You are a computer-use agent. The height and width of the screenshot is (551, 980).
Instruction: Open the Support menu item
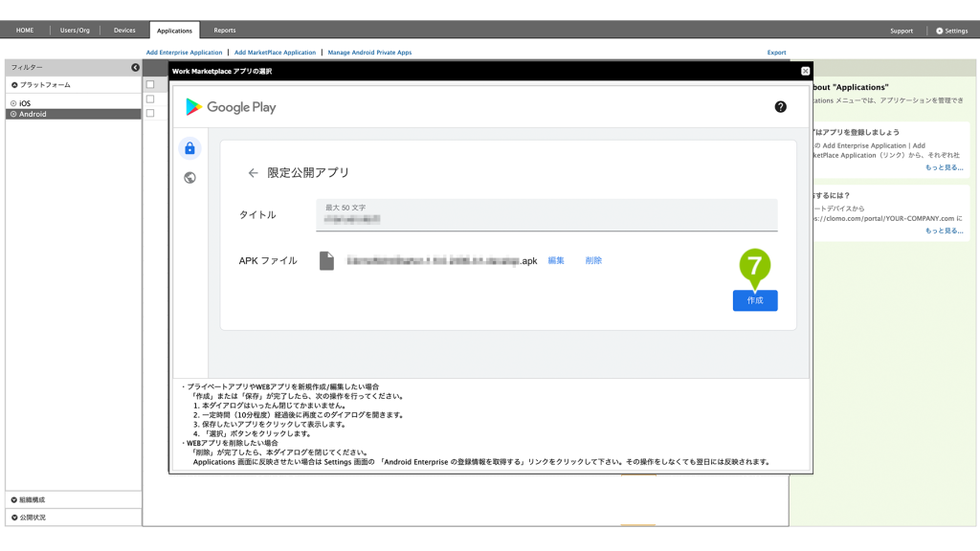pyautogui.click(x=902, y=31)
